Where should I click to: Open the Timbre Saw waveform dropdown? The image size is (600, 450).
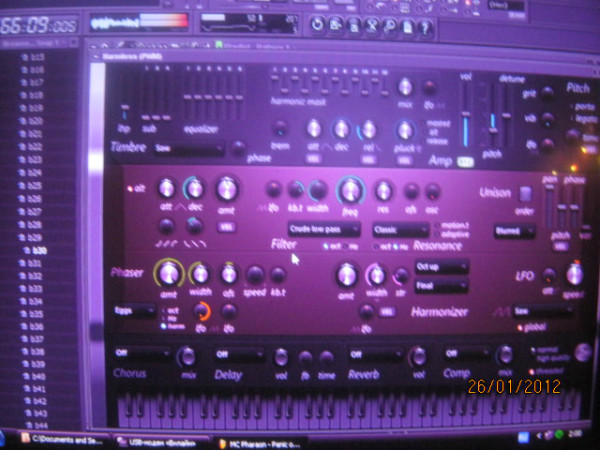190,148
